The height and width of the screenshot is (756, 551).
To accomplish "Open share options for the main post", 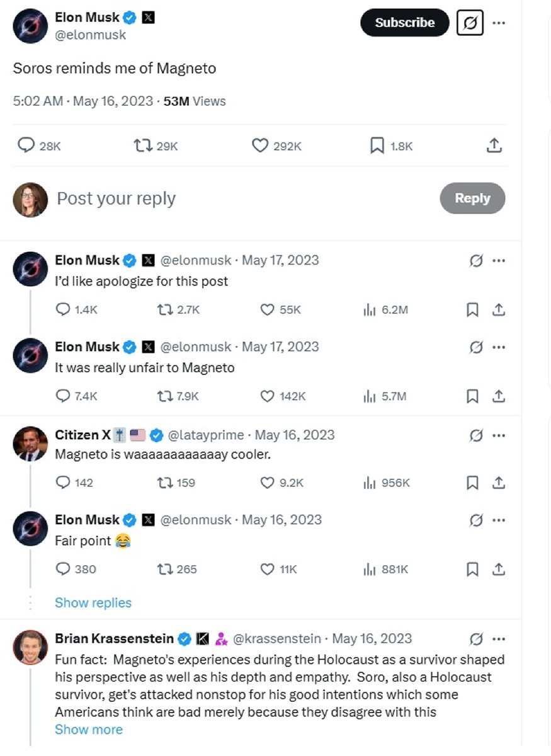I will (494, 146).
